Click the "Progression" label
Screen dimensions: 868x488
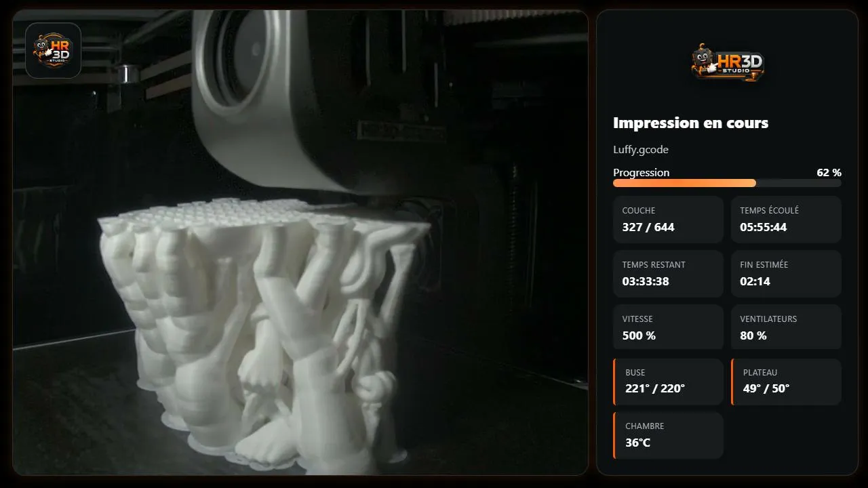641,172
